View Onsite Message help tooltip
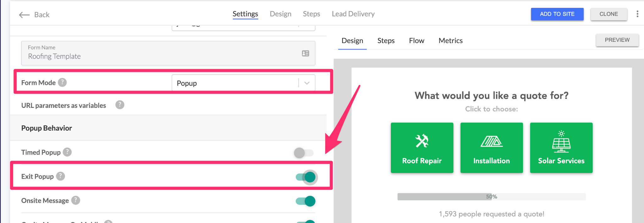Screen dimensions: 644x223 pos(75,200)
